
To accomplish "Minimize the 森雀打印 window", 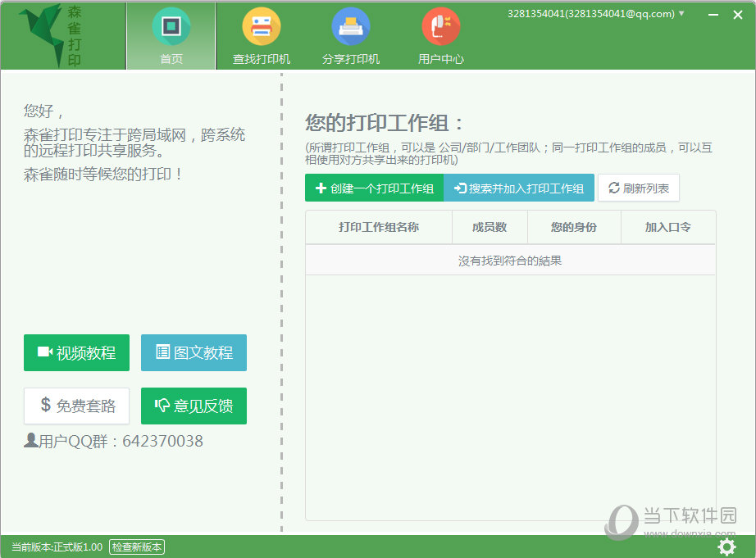I will (x=713, y=15).
